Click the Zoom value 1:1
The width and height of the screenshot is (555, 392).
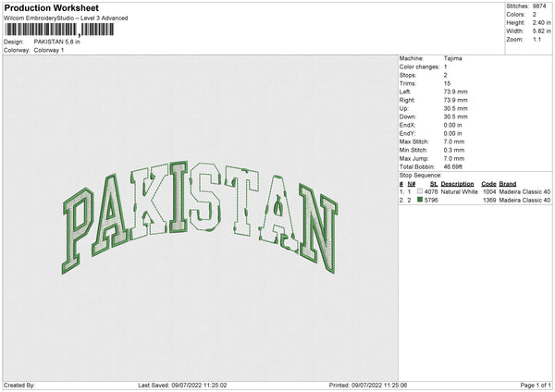click(536, 39)
